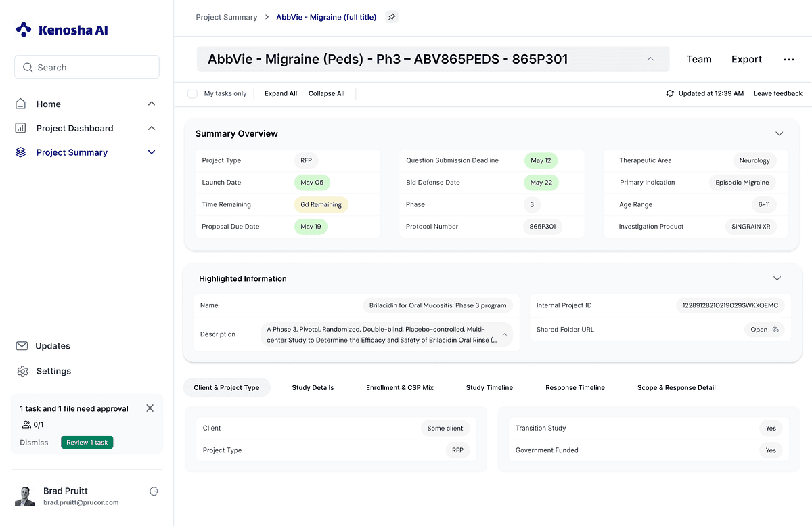This screenshot has height=526, width=812.
Task: Click the Government Funded Yes value
Action: coord(771,450)
